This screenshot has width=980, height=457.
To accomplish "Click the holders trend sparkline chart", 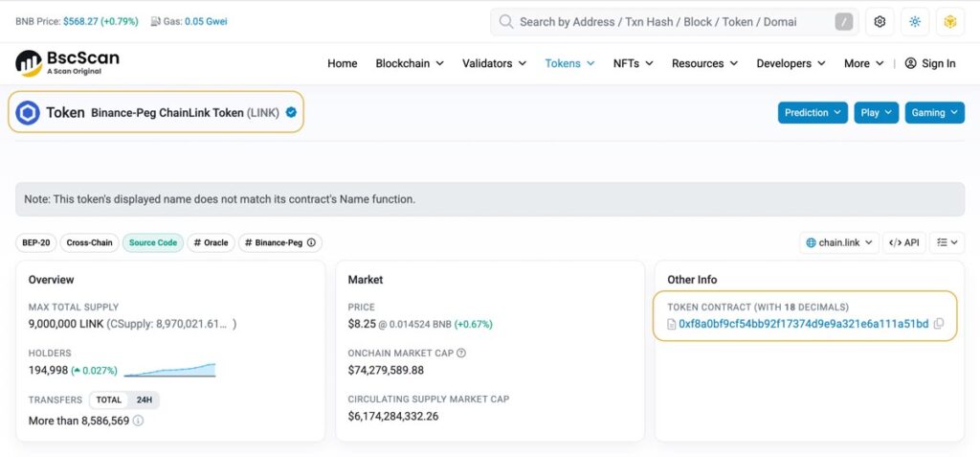I will pyautogui.click(x=170, y=370).
